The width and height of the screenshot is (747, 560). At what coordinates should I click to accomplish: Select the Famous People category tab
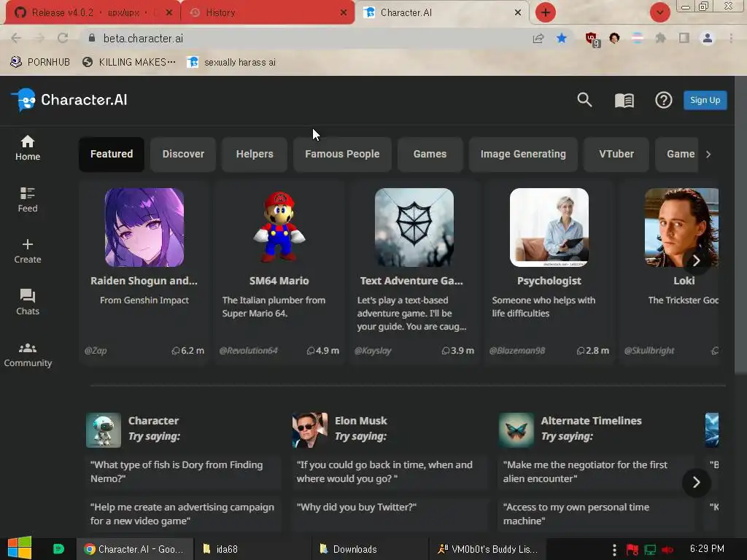point(342,155)
